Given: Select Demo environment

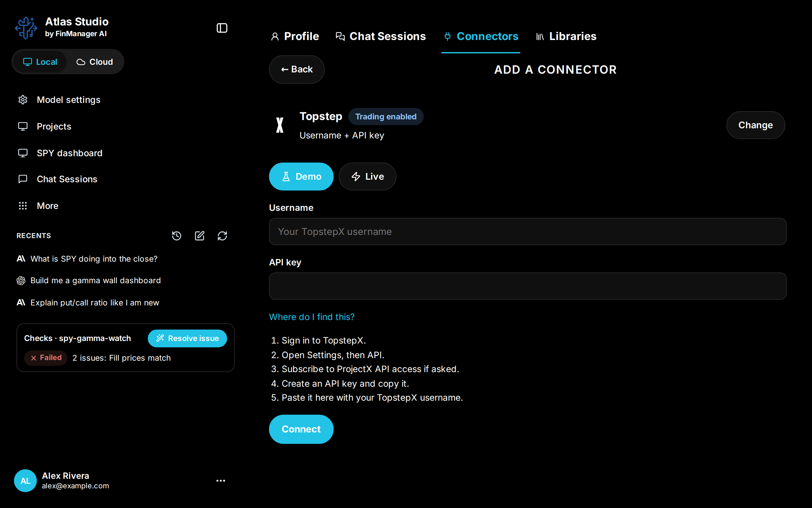Looking at the screenshot, I should [301, 177].
